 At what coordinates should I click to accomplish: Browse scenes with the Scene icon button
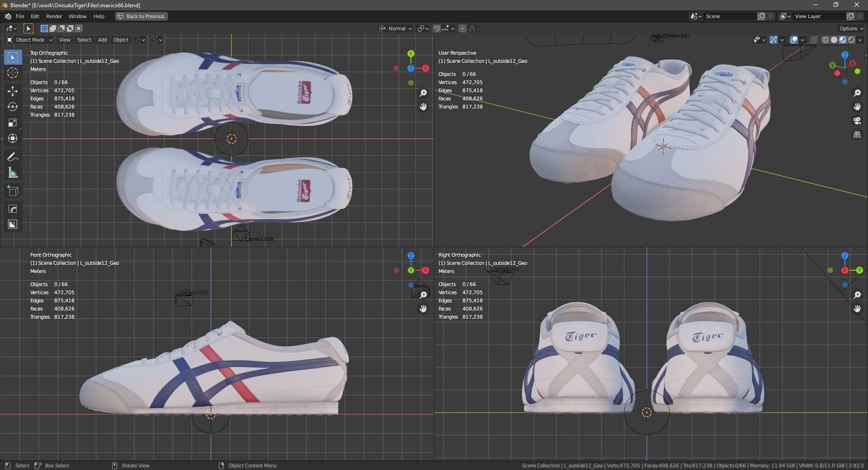point(696,16)
